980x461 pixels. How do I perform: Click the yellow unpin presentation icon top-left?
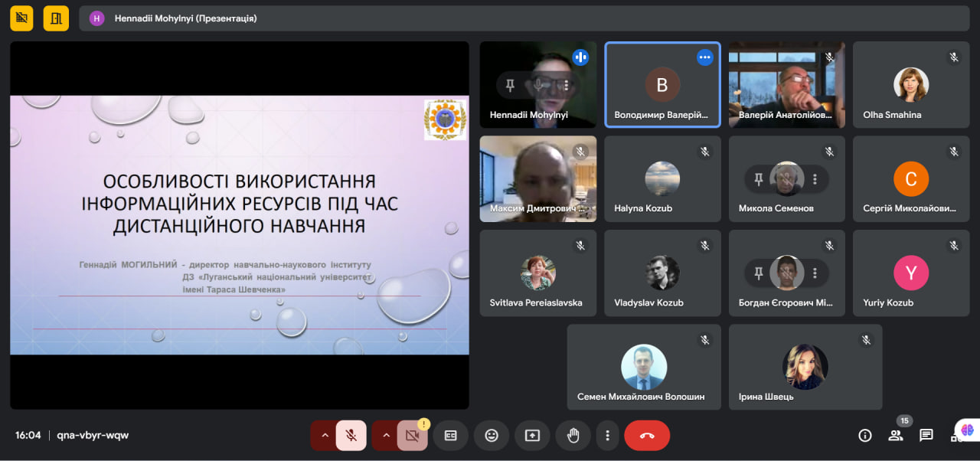coord(22,18)
